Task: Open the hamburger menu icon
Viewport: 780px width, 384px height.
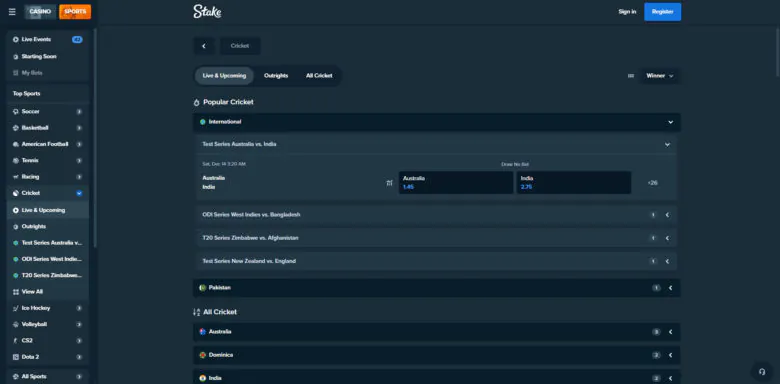Action: (x=12, y=11)
